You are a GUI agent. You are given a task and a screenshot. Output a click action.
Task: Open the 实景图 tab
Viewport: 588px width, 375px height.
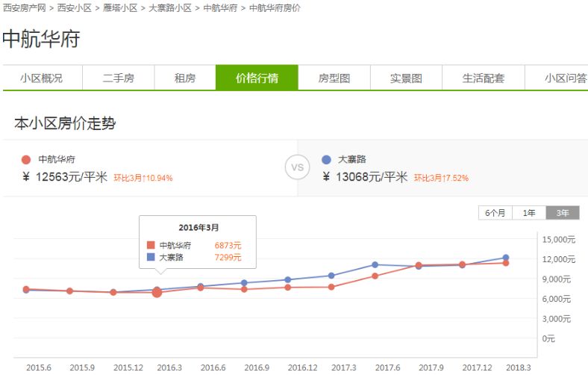(406, 78)
